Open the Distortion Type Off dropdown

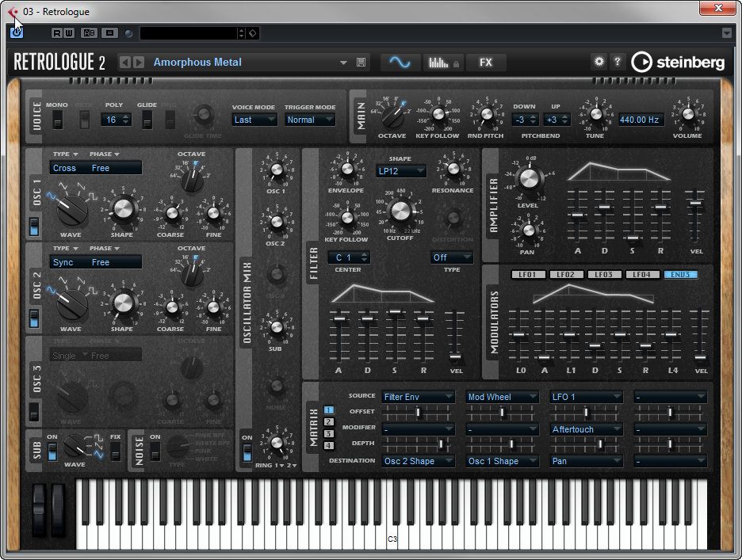(452, 257)
